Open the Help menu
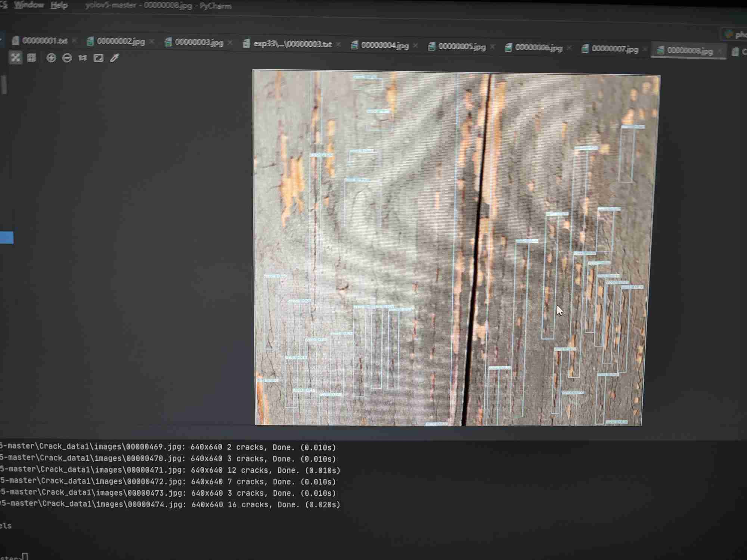Image resolution: width=747 pixels, height=560 pixels. pos(59,6)
